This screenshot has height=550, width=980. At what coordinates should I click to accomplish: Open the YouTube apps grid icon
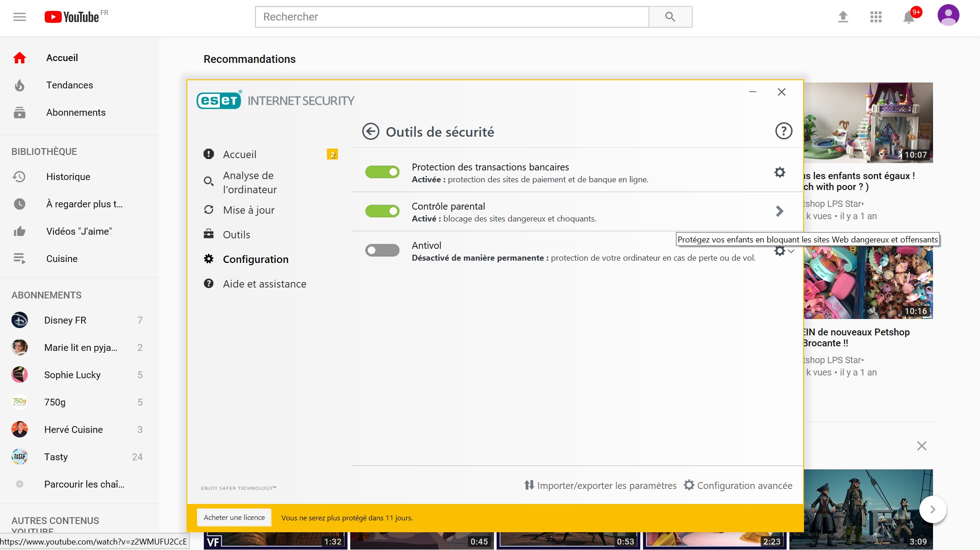(876, 17)
